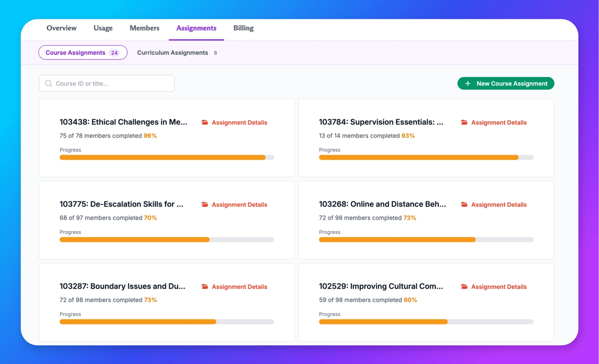Click title '103268: Online and Distance Beh...'
Viewport: 599px width, 364px height.
382,204
